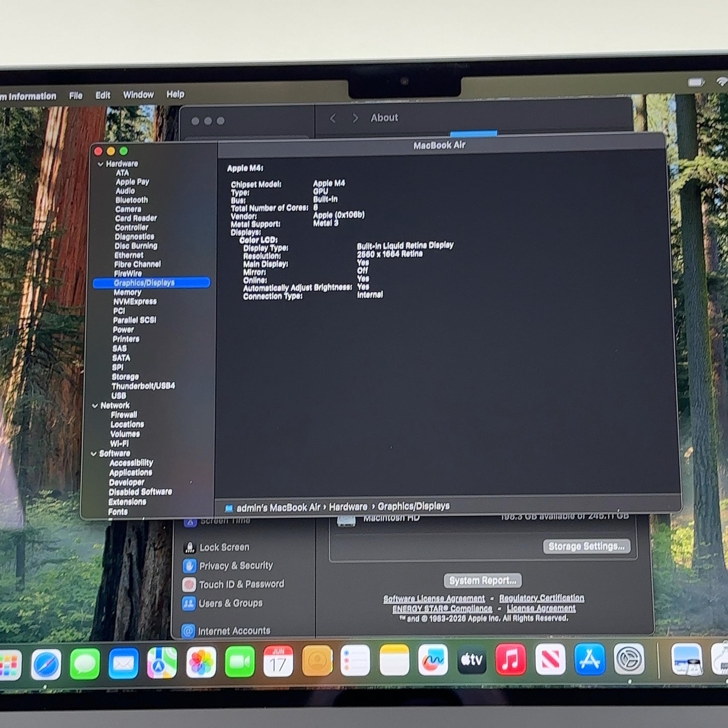This screenshot has width=728, height=728.
Task: Select Power in the Hardware list
Action: 123,330
